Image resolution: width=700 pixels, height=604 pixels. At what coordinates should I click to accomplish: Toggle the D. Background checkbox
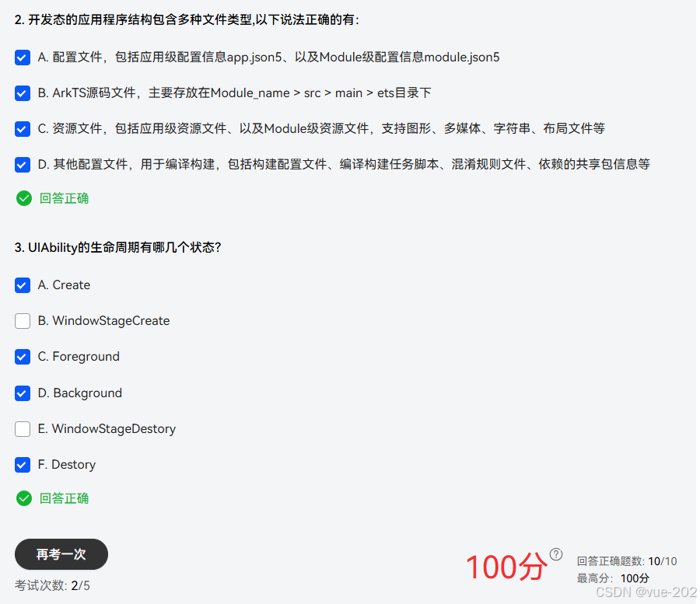[23, 393]
